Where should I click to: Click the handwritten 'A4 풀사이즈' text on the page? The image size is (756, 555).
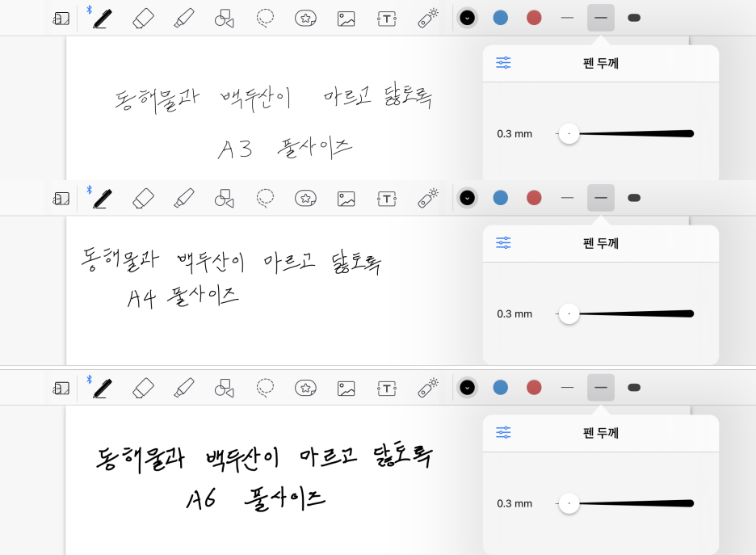[183, 296]
